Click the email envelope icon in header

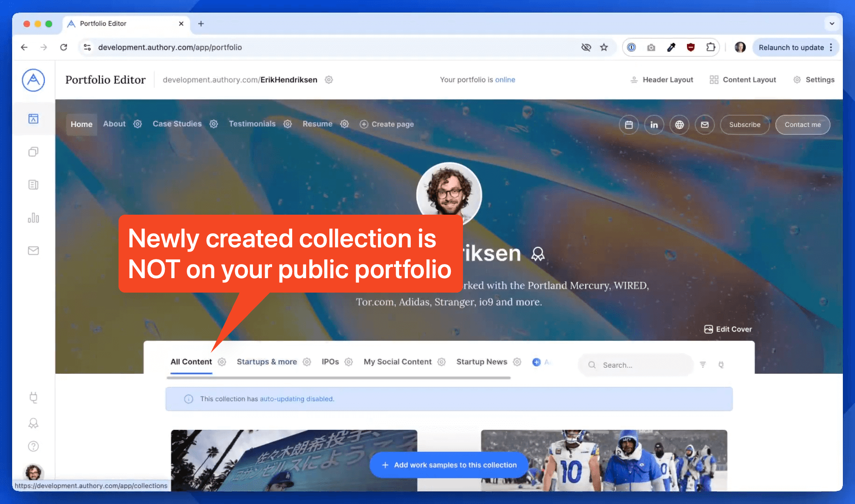[x=704, y=125]
